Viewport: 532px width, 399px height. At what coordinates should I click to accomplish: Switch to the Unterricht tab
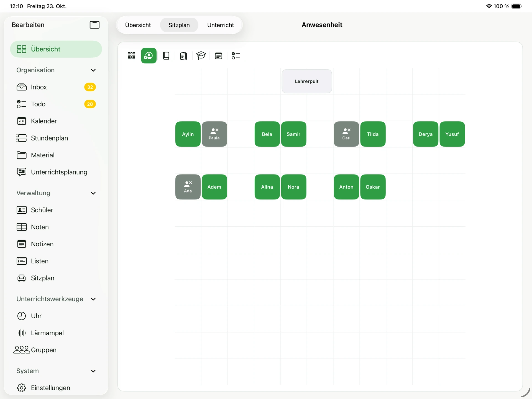pos(221,25)
